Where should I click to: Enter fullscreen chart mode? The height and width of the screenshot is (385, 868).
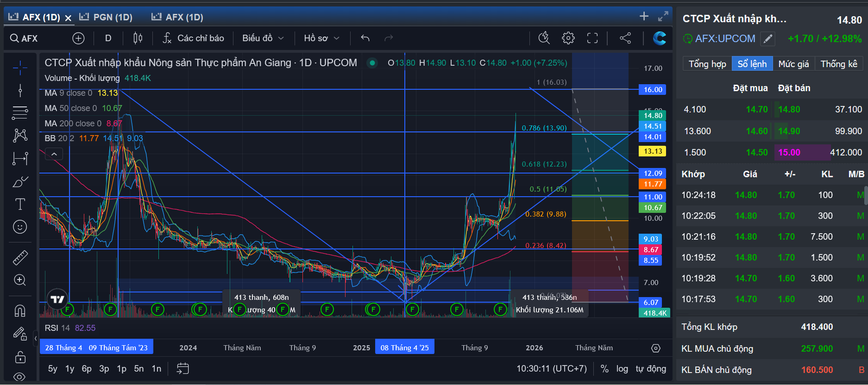[x=592, y=38]
